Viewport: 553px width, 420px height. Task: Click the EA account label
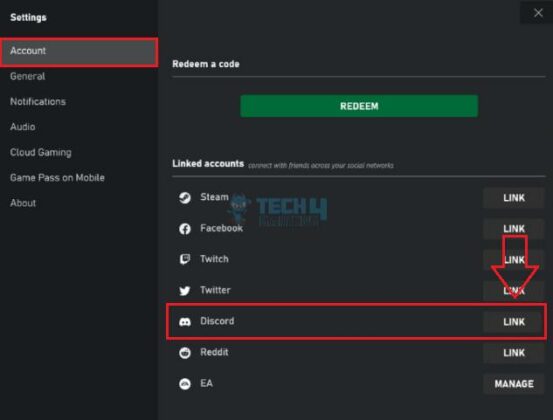tap(206, 383)
